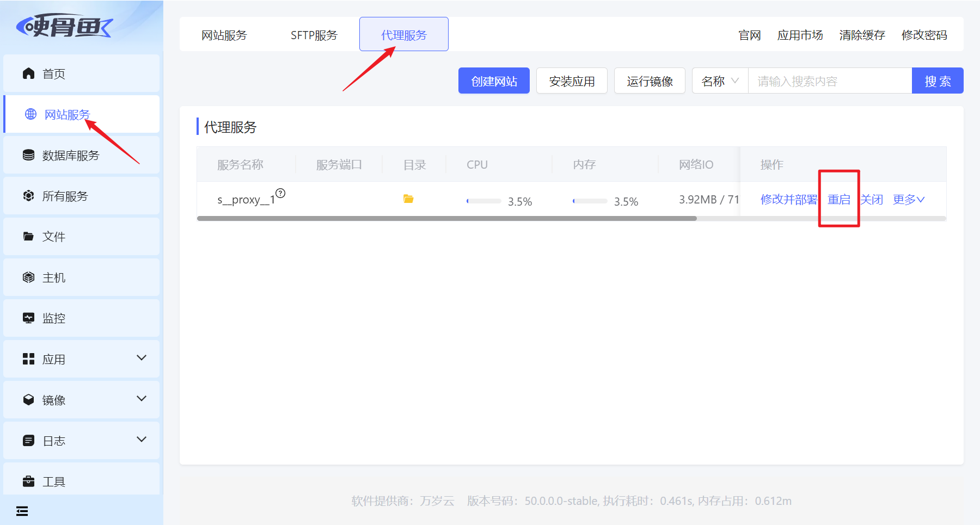This screenshot has height=525, width=980.
Task: Open the yellow folder icon for s__proxy__1
Action: coord(408,199)
